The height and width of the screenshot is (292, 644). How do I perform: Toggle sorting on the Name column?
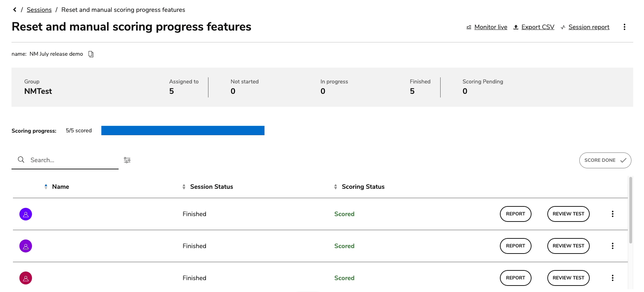[46, 186]
